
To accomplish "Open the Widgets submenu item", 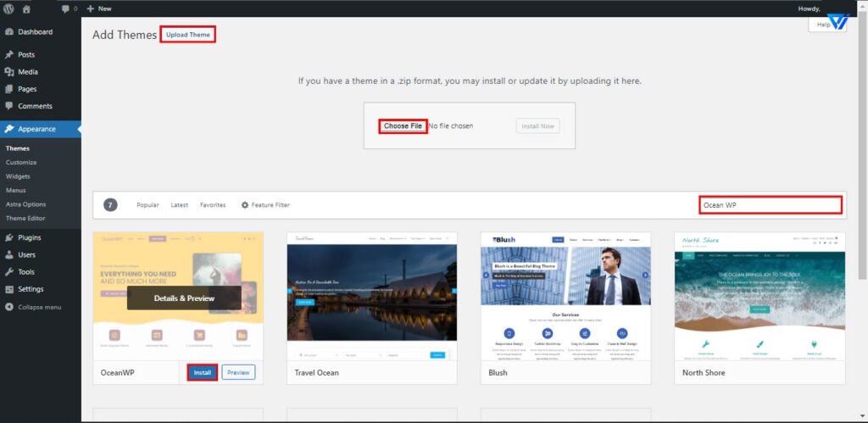I will pos(18,176).
